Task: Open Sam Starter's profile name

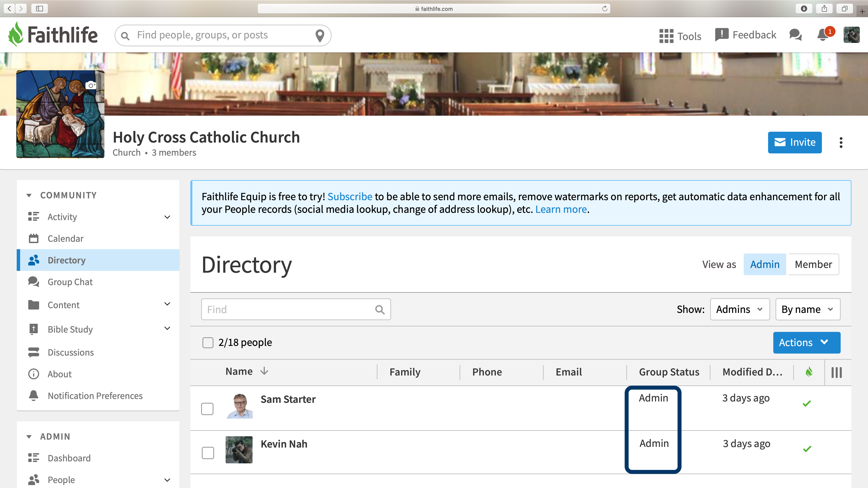Action: 288,399
